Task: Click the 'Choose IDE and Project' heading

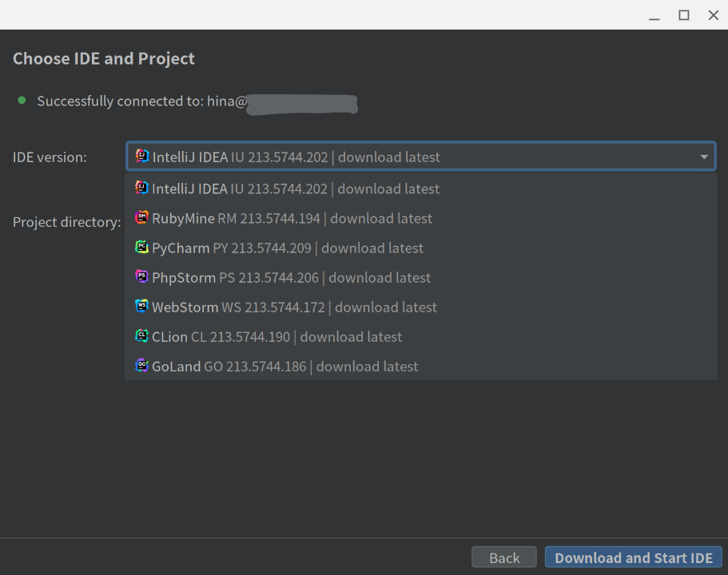Action: coord(104,59)
